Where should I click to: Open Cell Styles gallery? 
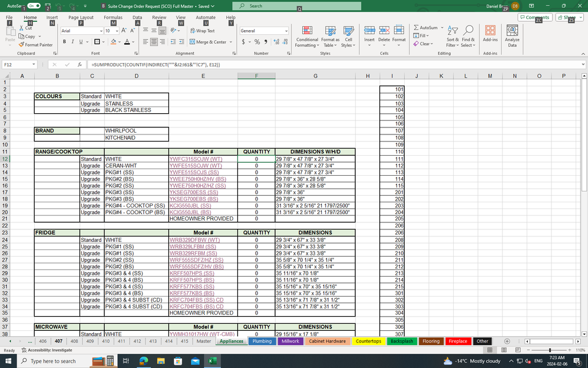[348, 37]
